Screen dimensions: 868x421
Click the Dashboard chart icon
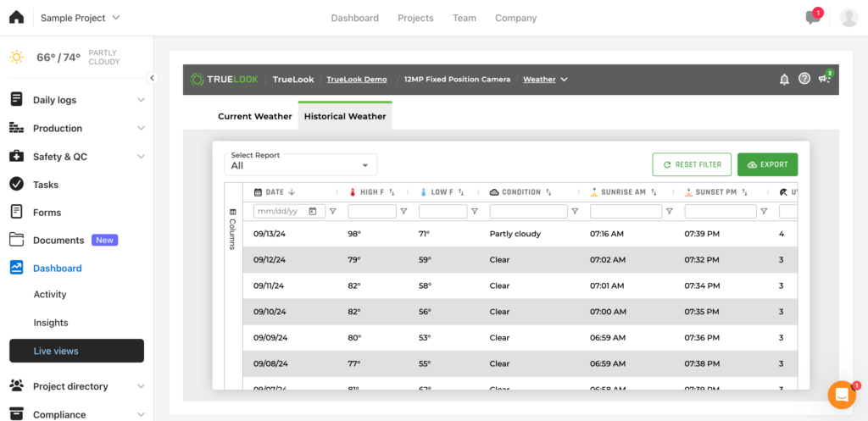(17, 268)
